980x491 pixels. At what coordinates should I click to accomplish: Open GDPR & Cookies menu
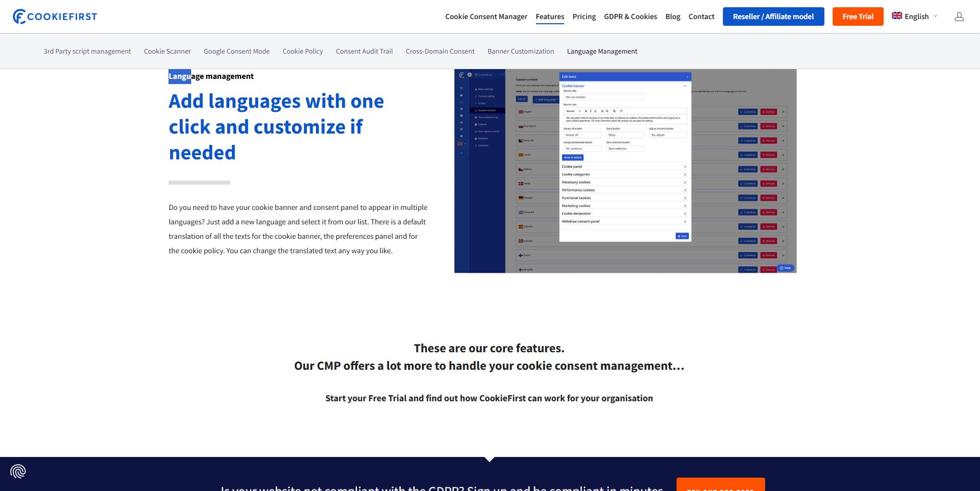pos(630,17)
